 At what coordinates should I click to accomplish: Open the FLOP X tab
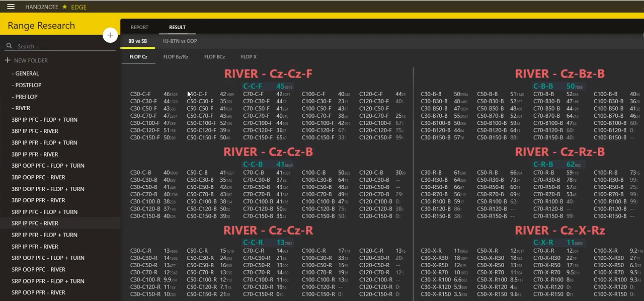[x=249, y=57]
